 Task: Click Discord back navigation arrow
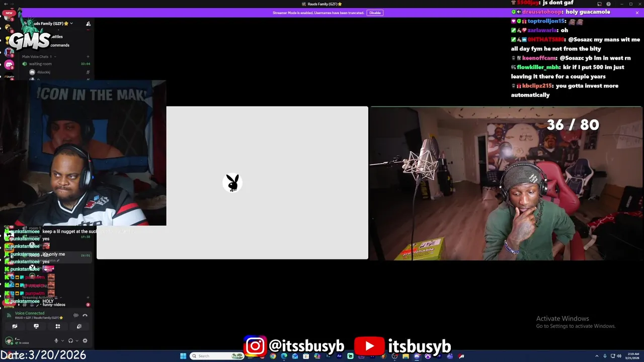click(5, 4)
